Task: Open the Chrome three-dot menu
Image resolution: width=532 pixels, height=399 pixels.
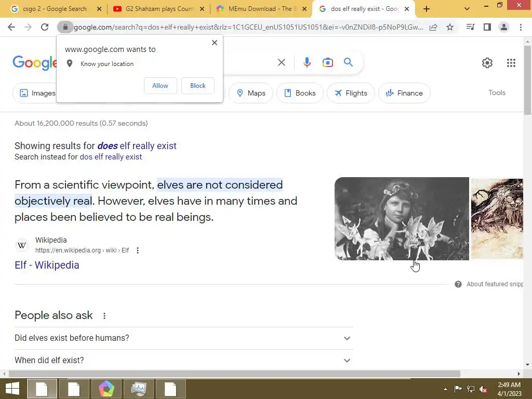Action: pyautogui.click(x=521, y=27)
